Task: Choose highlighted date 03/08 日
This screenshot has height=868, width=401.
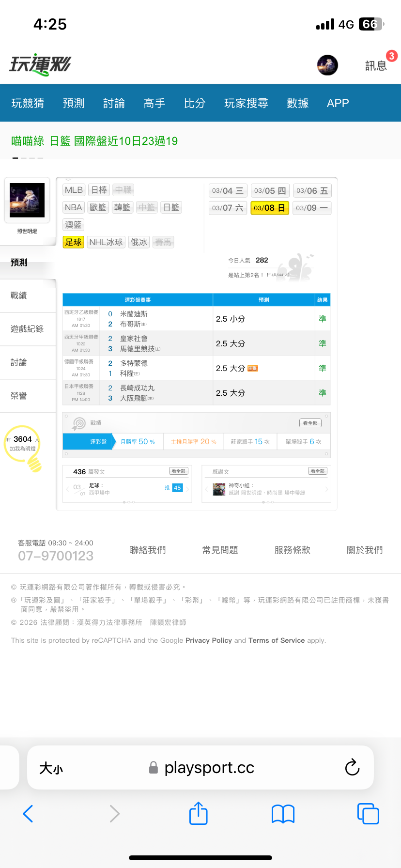Action: pyautogui.click(x=270, y=208)
